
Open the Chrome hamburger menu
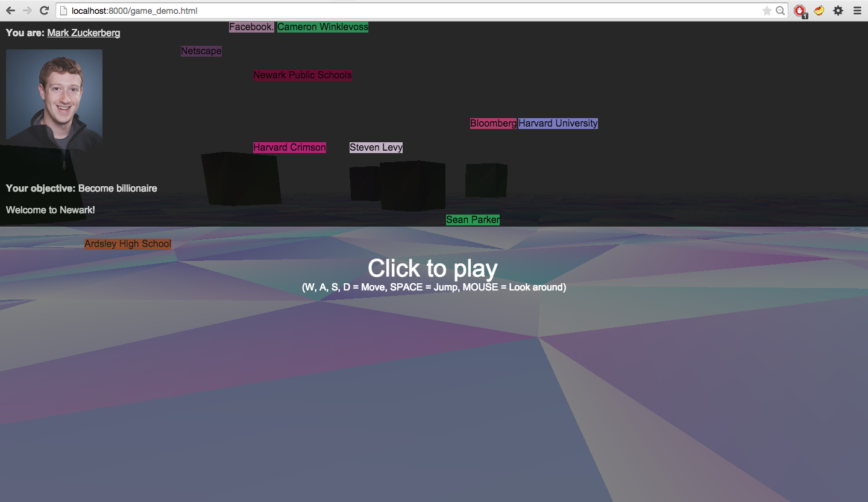tap(857, 11)
